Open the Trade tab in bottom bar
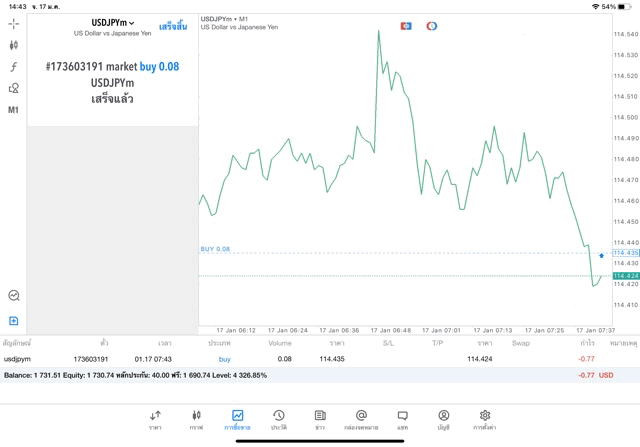Image resolution: width=640 pixels, height=447 pixels. tap(238, 420)
